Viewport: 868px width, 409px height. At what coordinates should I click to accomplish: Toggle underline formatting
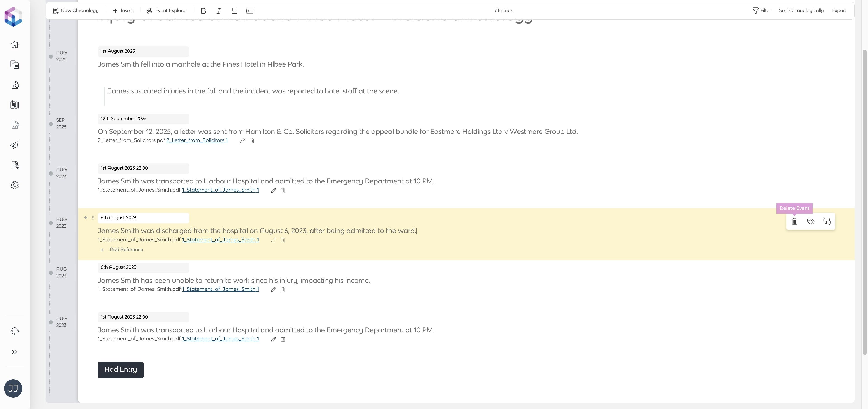234,11
